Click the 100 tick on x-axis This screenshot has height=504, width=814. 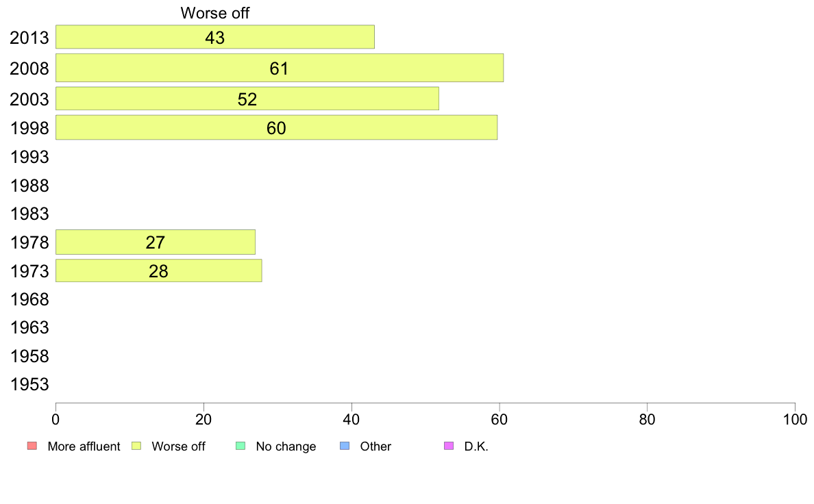coord(795,419)
